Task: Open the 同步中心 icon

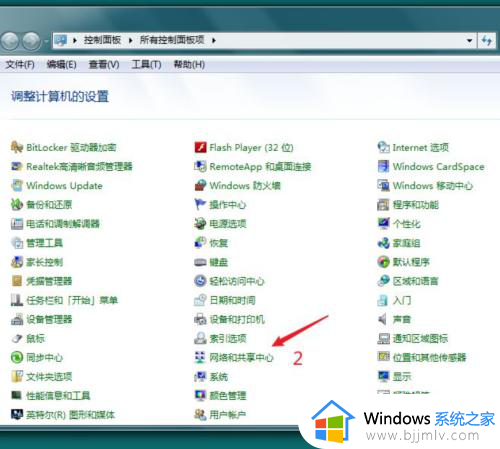Action: (x=17, y=357)
